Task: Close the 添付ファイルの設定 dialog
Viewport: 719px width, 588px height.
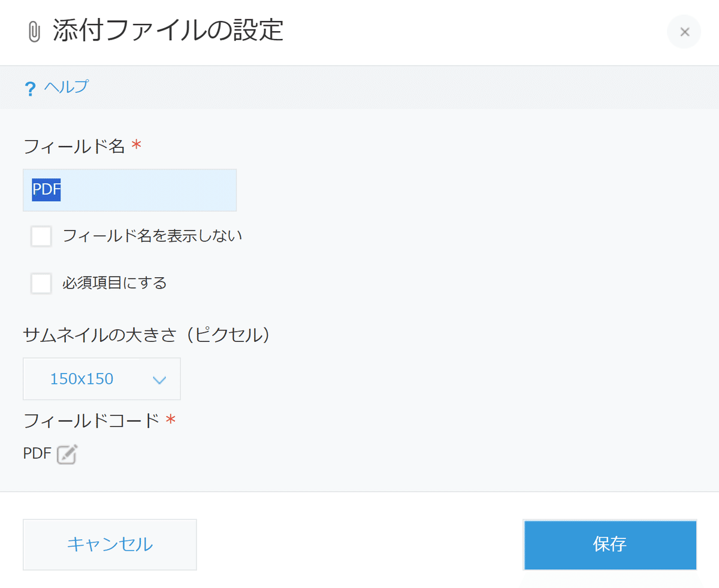Action: 684,32
